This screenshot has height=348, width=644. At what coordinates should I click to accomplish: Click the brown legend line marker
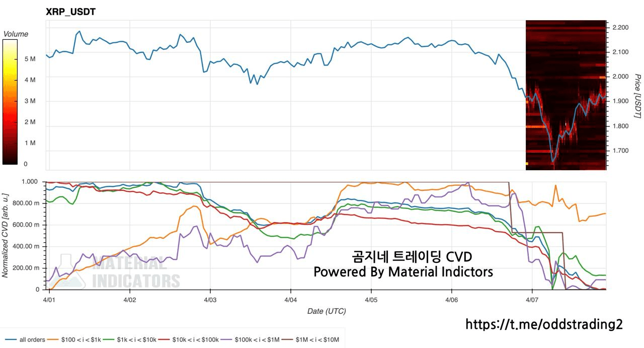coord(287,340)
